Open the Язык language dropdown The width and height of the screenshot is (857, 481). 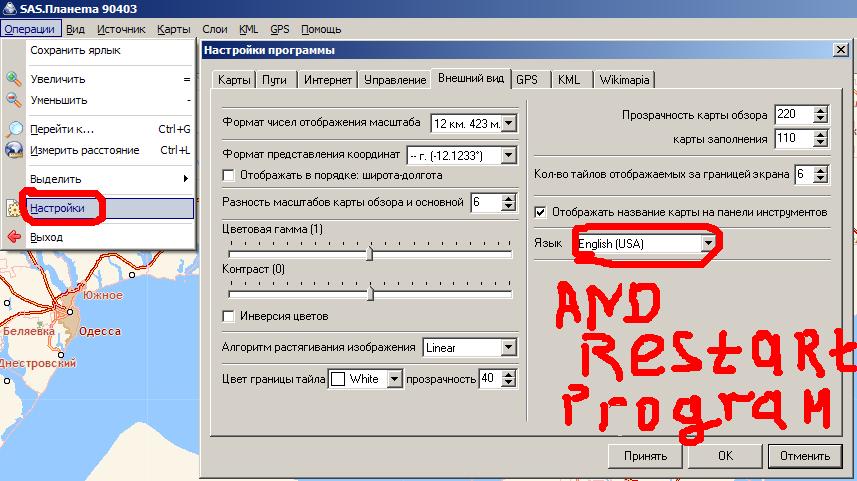point(709,243)
